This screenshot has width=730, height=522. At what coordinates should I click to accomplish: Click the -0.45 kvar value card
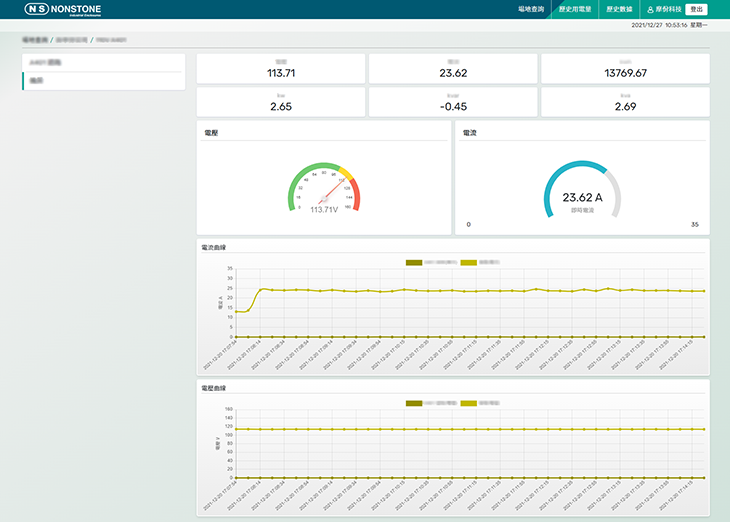click(453, 102)
